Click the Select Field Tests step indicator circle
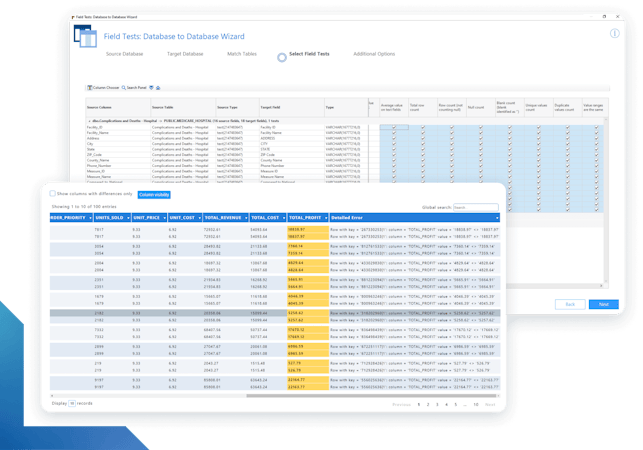Screen dimensions: 643x450 [x=282, y=58]
